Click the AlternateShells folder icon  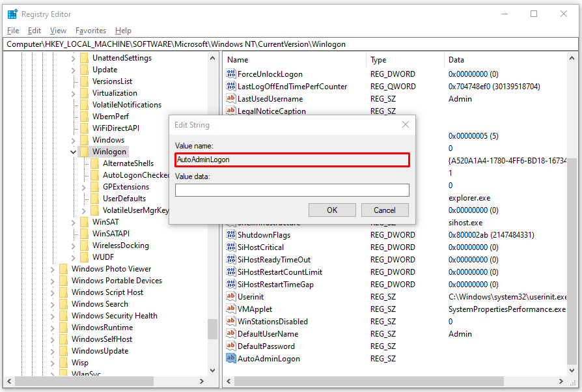95,163
